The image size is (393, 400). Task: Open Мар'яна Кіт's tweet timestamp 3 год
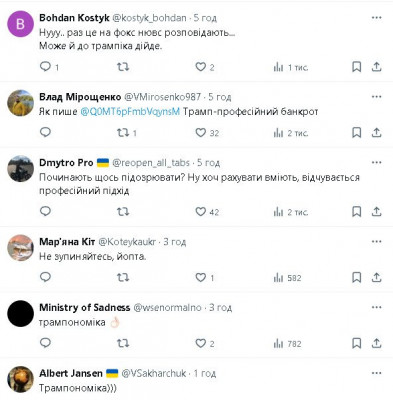(174, 242)
